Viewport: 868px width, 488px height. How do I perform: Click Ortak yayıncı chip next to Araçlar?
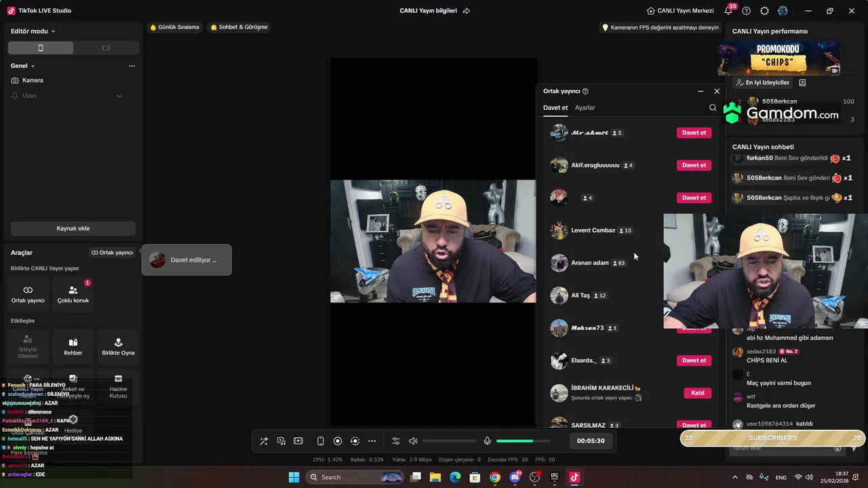[x=113, y=253]
